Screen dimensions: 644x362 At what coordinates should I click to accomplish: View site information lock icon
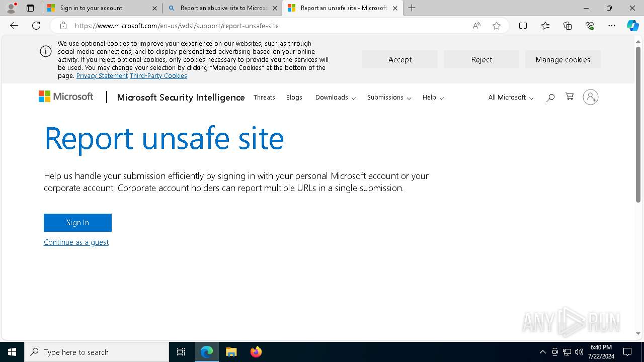tap(63, 26)
